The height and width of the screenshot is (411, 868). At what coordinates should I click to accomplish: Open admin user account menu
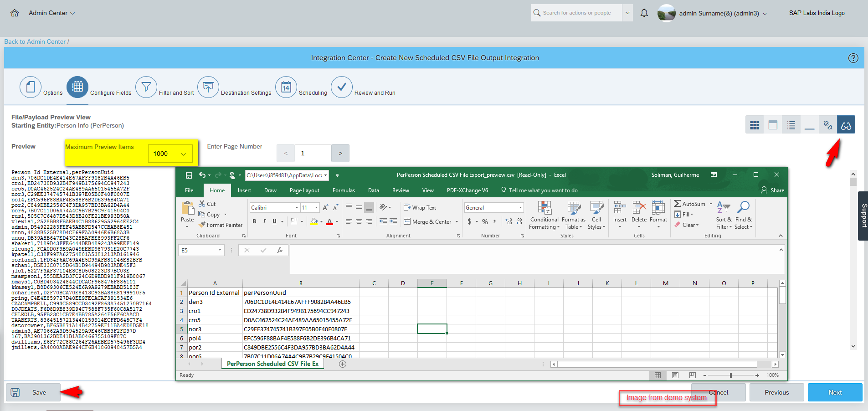click(x=723, y=13)
